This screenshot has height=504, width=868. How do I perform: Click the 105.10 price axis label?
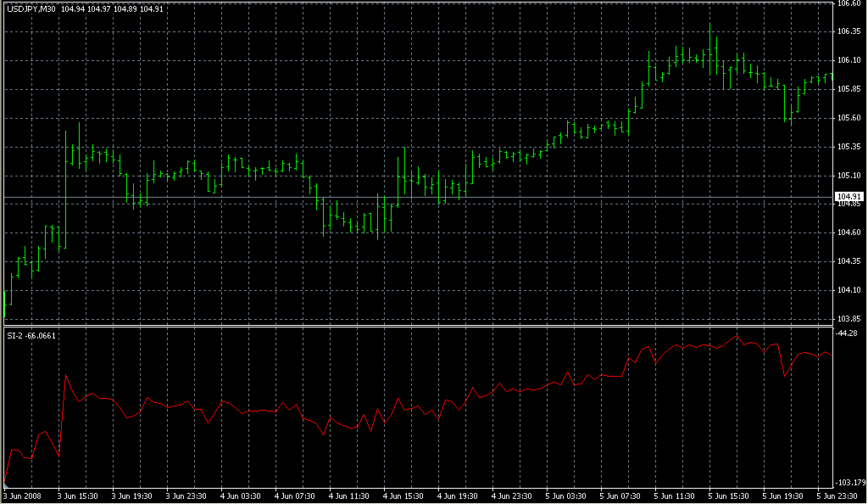pos(849,176)
